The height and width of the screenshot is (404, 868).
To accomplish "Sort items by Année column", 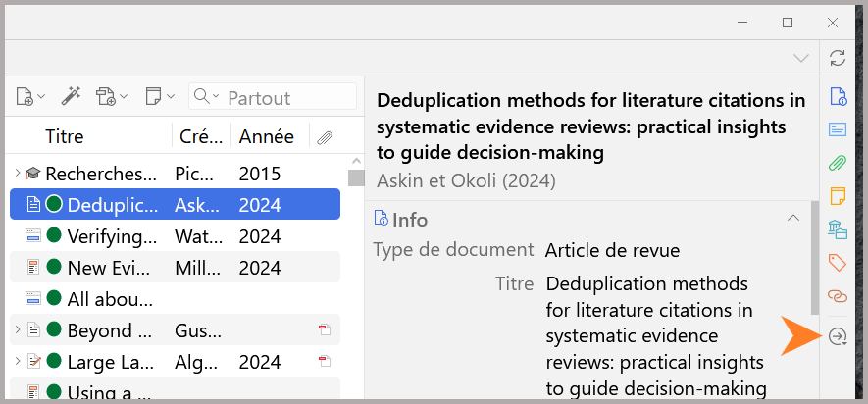I will (x=267, y=136).
